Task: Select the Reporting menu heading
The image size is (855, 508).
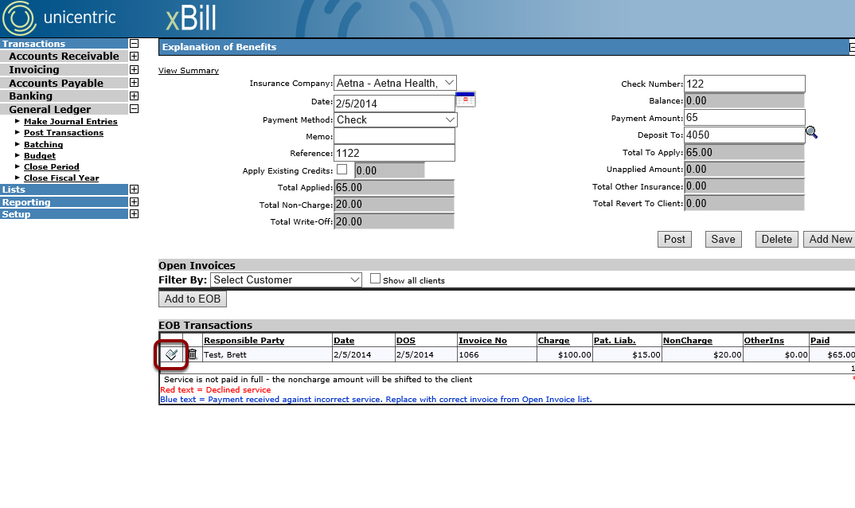Action: (26, 202)
